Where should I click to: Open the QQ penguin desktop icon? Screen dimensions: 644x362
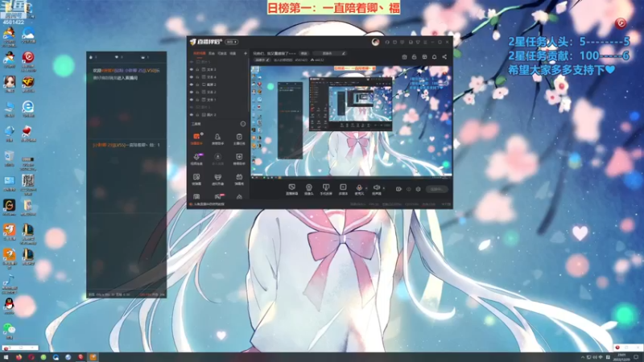click(9, 306)
